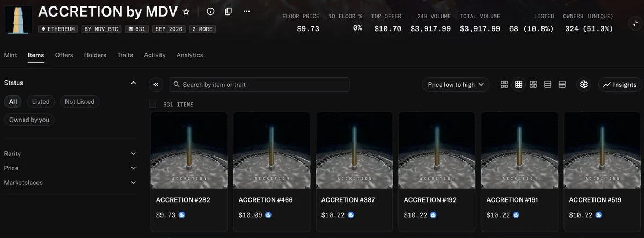Viewport: 644px width, 238px height.
Task: Click the 324 (51.3%) owners stat
Action: (589, 29)
